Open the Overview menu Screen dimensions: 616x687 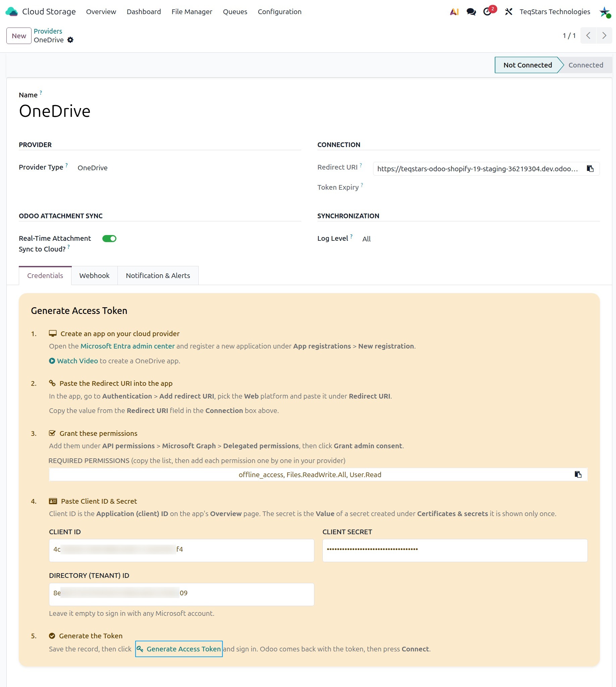point(101,12)
